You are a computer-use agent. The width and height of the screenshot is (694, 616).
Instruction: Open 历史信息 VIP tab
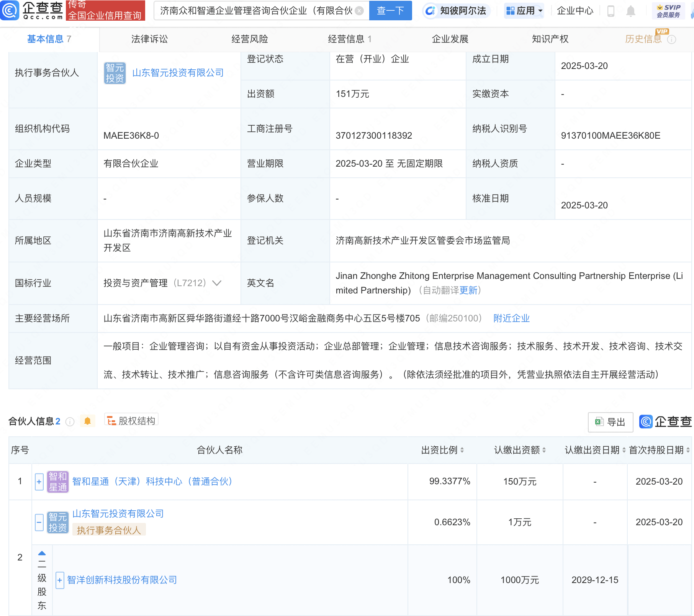tap(643, 39)
